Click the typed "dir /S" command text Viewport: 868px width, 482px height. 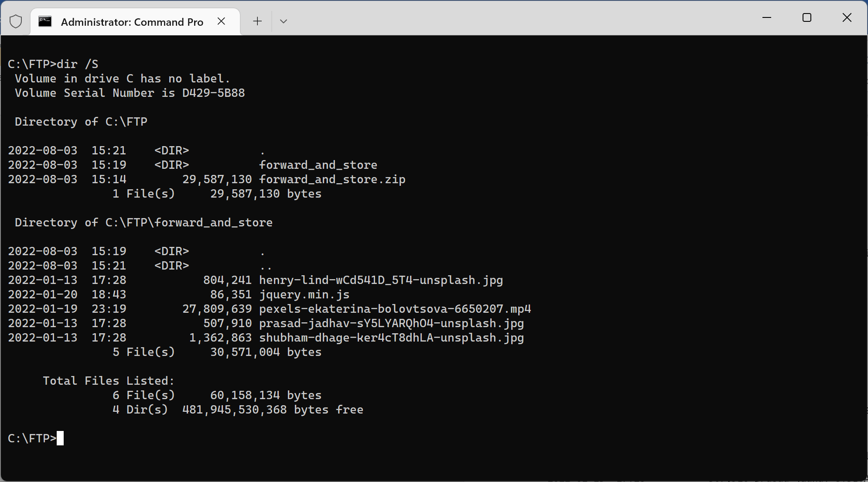(x=77, y=64)
